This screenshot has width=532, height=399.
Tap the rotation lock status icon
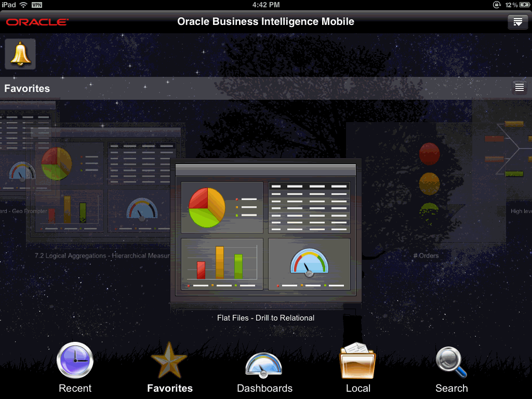[x=497, y=5]
